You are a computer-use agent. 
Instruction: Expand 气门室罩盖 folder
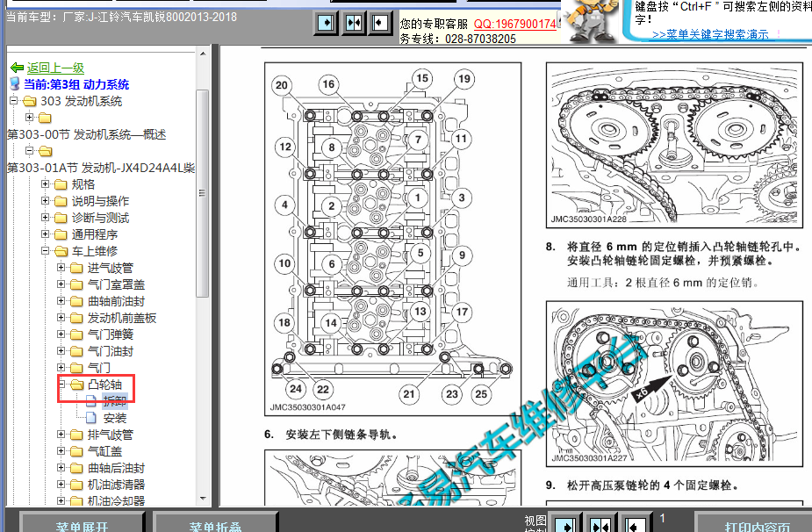61,284
